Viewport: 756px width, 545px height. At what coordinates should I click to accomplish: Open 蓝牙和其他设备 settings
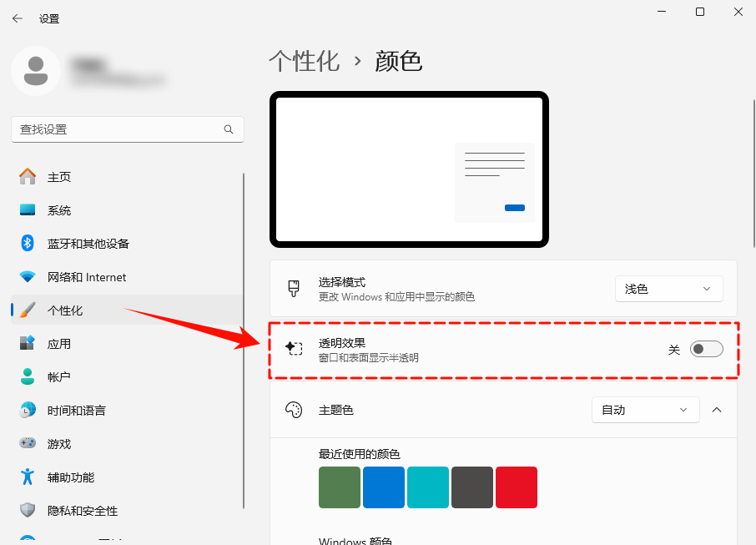[x=83, y=243]
